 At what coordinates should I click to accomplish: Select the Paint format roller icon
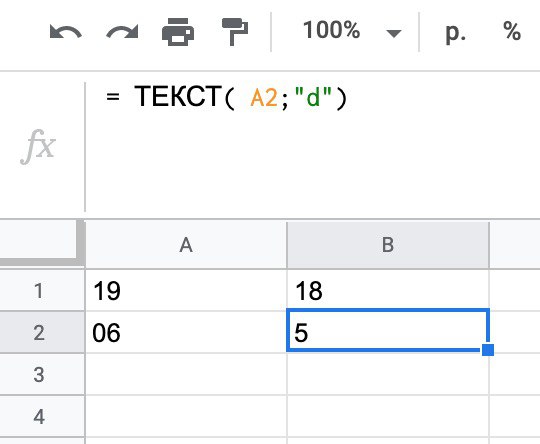(235, 32)
